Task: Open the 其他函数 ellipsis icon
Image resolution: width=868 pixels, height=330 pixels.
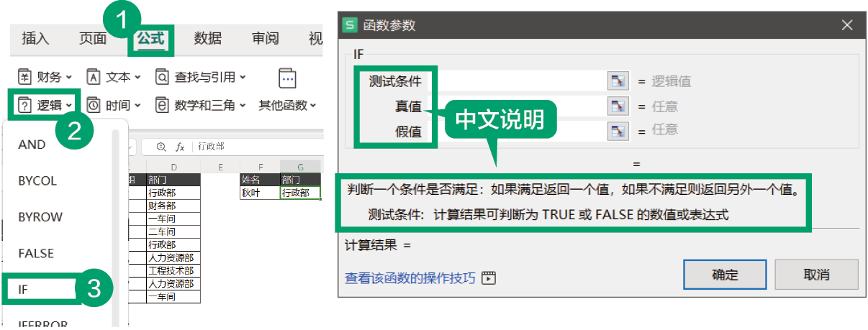Action: [x=287, y=79]
